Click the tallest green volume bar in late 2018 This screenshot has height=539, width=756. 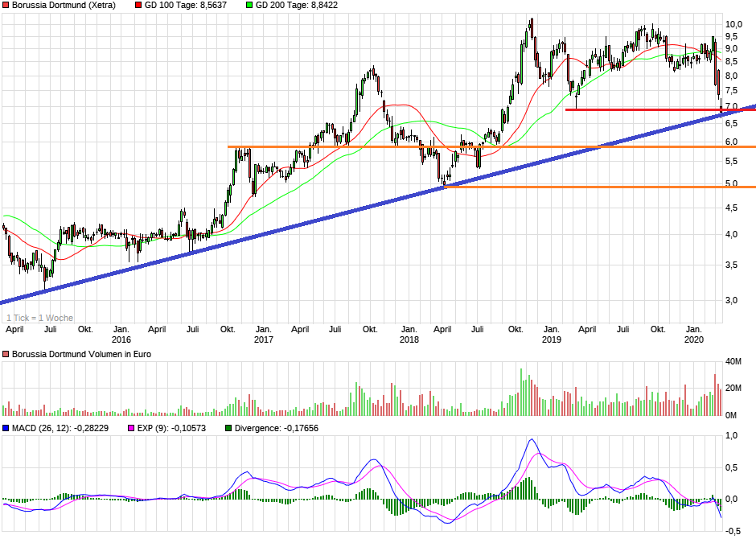[521, 392]
